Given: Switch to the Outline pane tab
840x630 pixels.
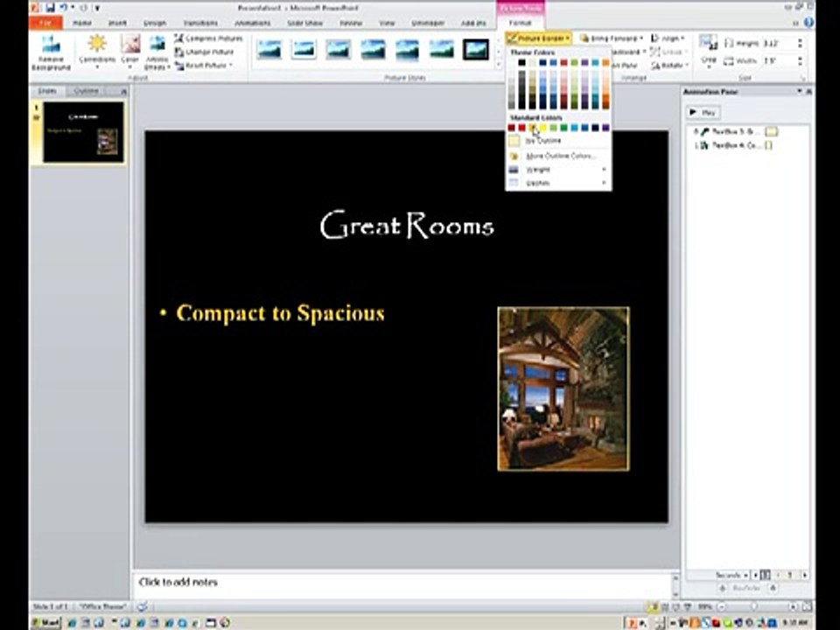Looking at the screenshot, I should [x=87, y=91].
